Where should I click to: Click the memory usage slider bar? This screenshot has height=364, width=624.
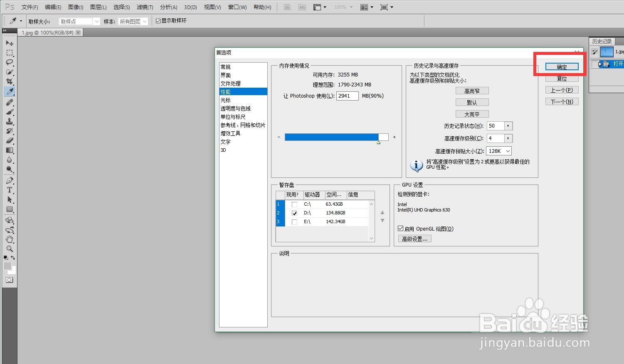coord(337,137)
